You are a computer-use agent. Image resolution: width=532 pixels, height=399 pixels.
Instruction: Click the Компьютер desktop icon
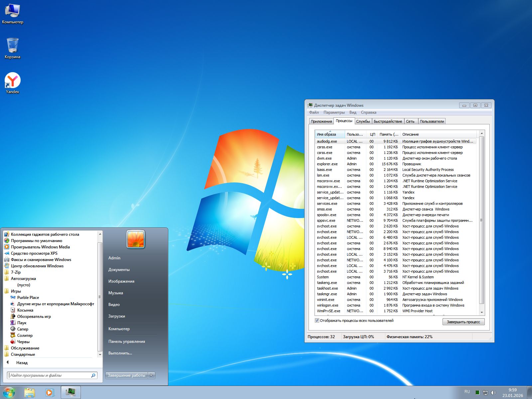coord(12,12)
